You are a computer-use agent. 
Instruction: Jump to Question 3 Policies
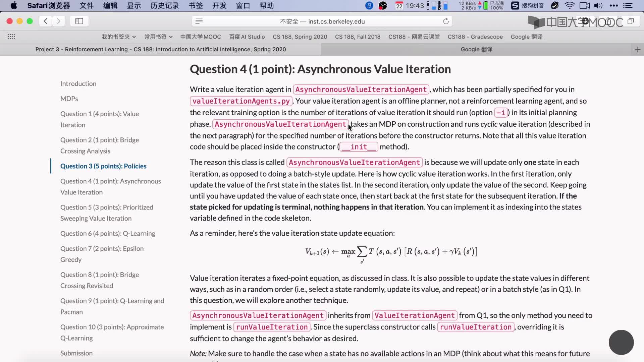pyautogui.click(x=103, y=166)
